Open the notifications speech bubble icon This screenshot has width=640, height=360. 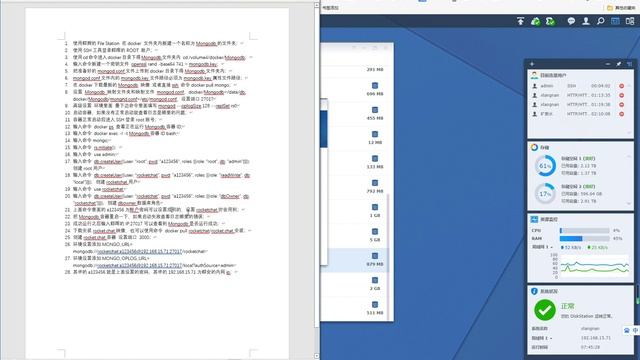(571, 21)
